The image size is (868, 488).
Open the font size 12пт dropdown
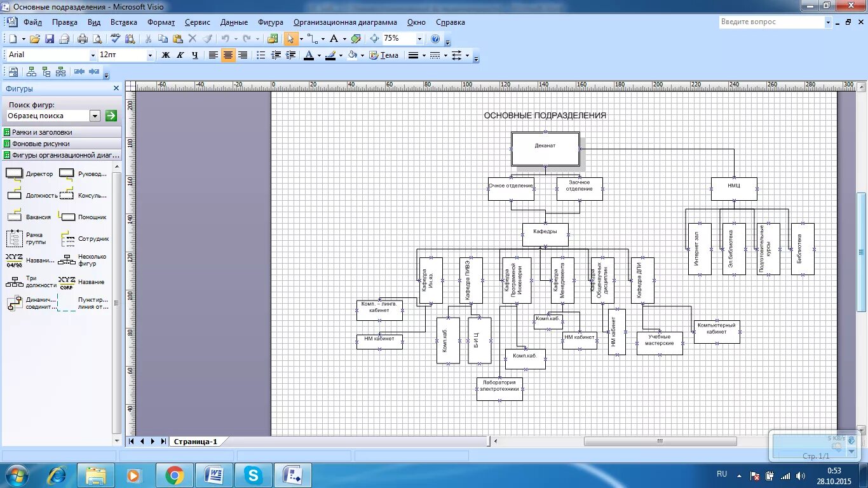150,55
